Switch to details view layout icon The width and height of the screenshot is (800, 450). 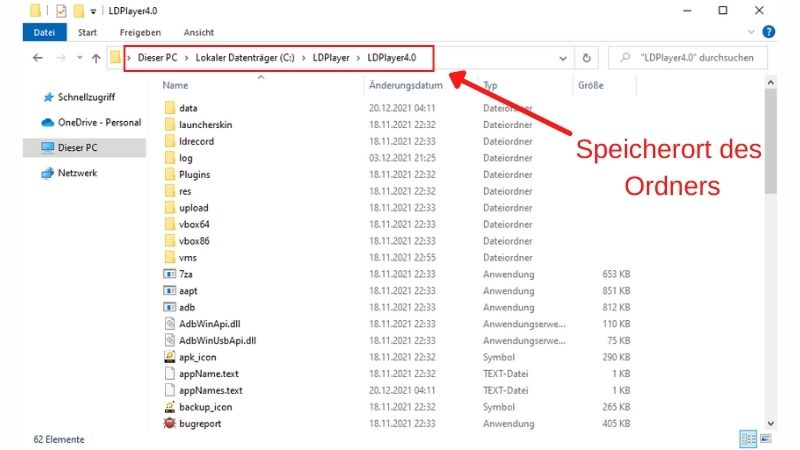tap(748, 439)
